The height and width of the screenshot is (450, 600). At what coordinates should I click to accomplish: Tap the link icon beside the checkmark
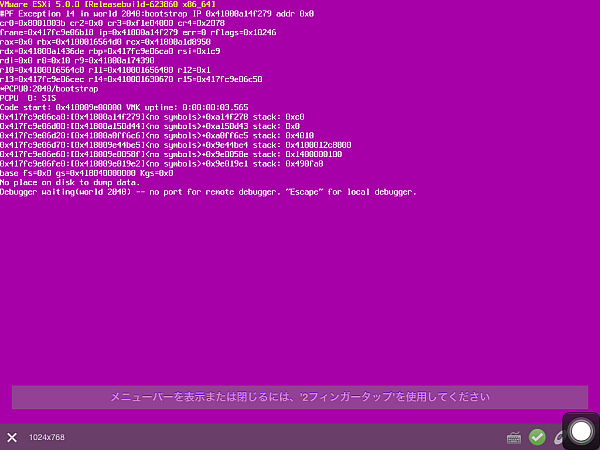(x=559, y=438)
